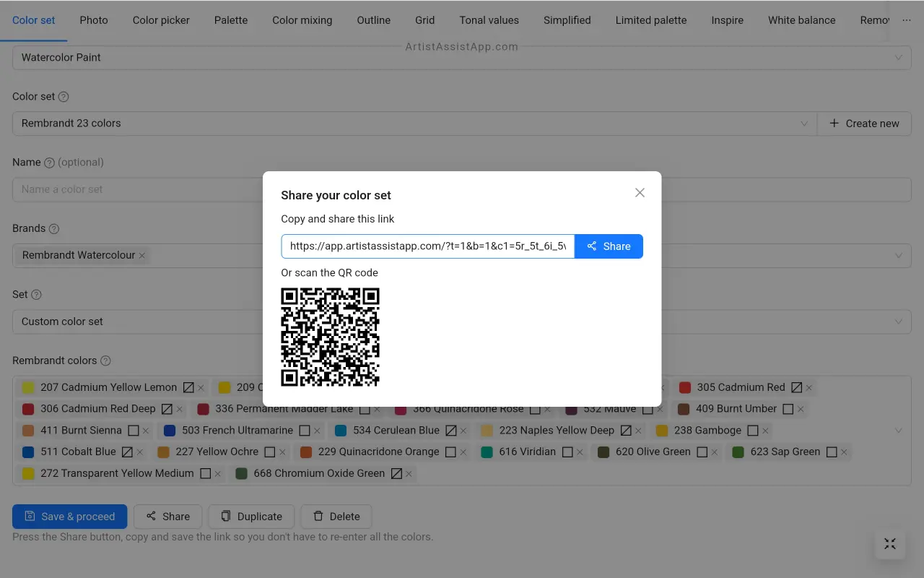The height and width of the screenshot is (578, 924).
Task: Remove 227 Yellow Ochre color
Action: click(x=282, y=452)
